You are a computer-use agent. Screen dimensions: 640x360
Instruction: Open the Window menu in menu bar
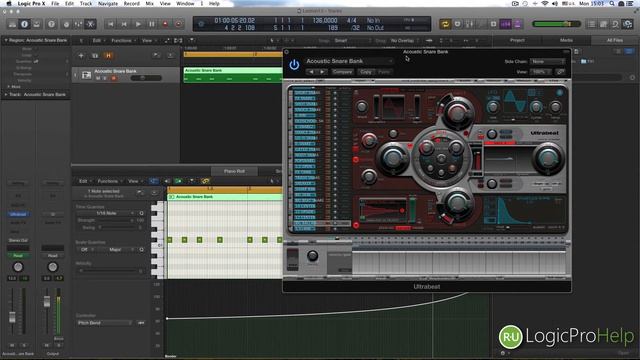click(x=185, y=3)
